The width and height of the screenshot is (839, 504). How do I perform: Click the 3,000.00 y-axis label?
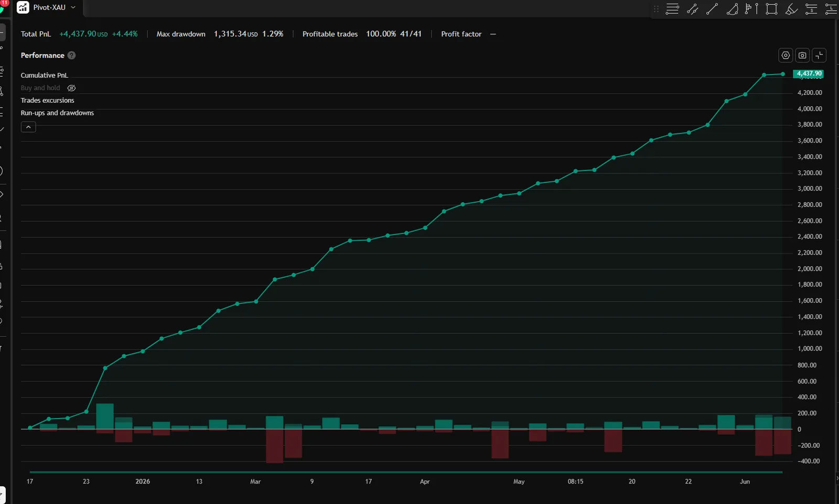click(810, 189)
